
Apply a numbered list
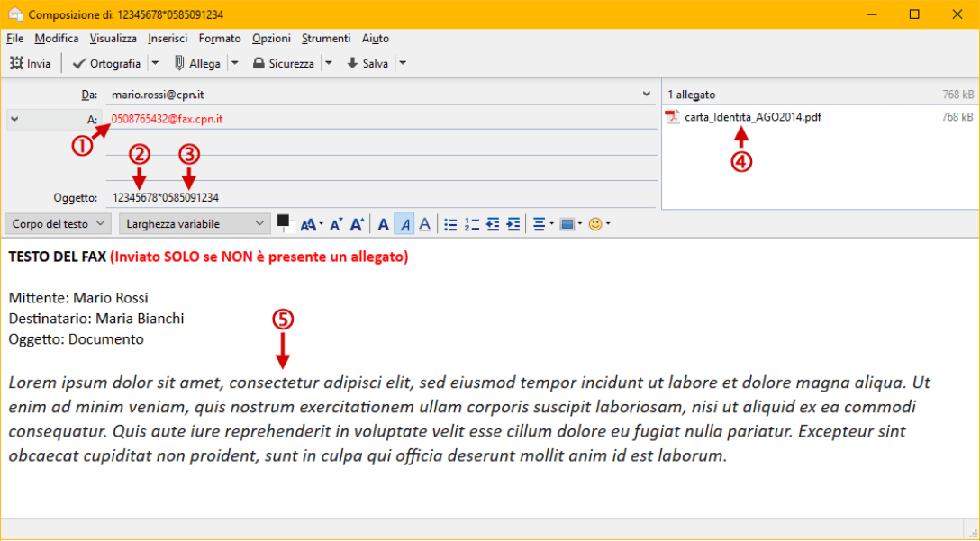(x=472, y=224)
